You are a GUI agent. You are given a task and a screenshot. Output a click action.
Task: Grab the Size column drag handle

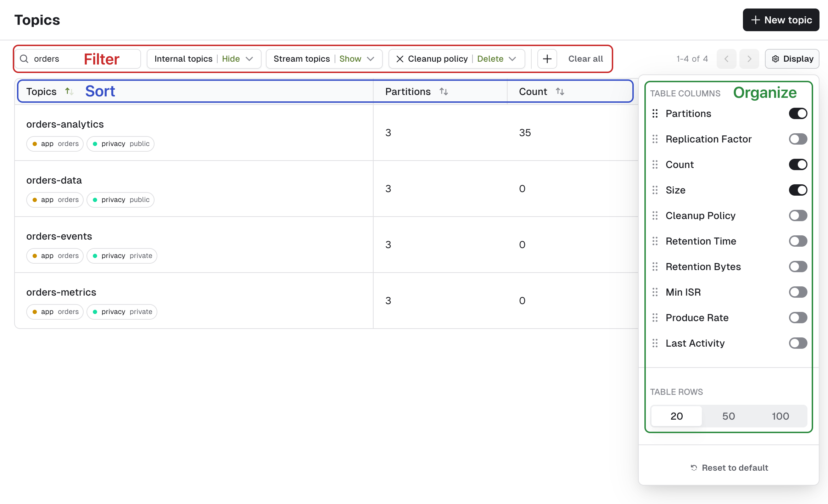pyautogui.click(x=655, y=190)
